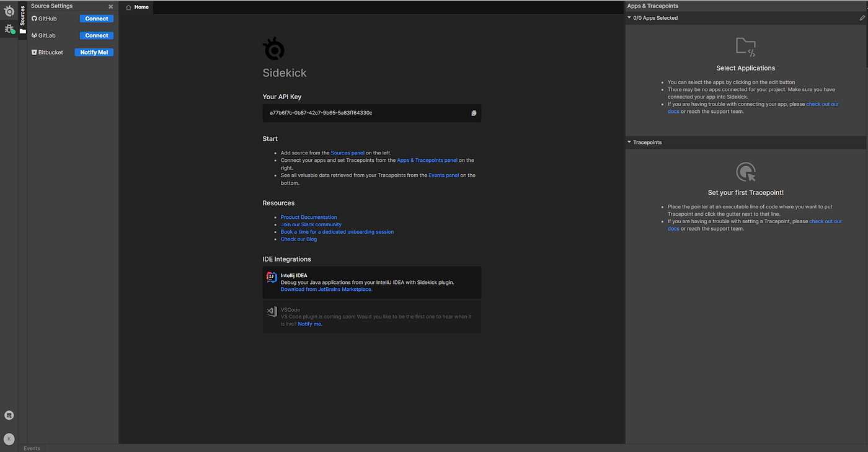Click the Source Settings panel title
This screenshot has height=452, width=868.
click(x=51, y=6)
